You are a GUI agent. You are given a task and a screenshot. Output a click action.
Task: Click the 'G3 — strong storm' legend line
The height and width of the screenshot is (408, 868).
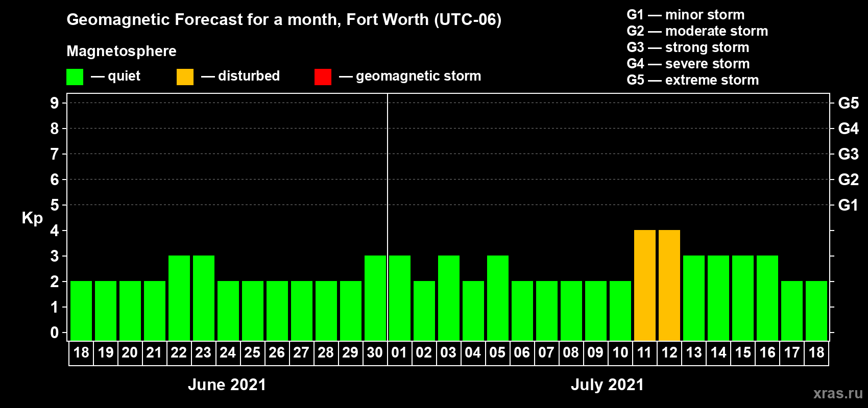tap(688, 47)
